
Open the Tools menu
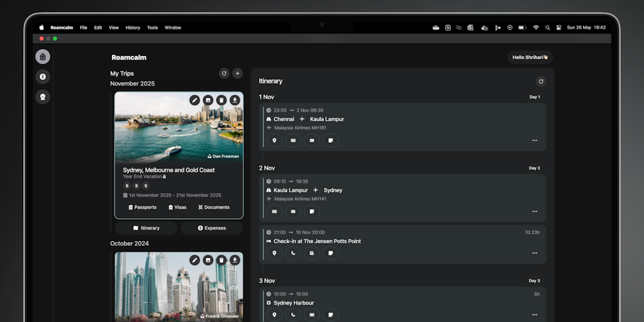tap(152, 28)
